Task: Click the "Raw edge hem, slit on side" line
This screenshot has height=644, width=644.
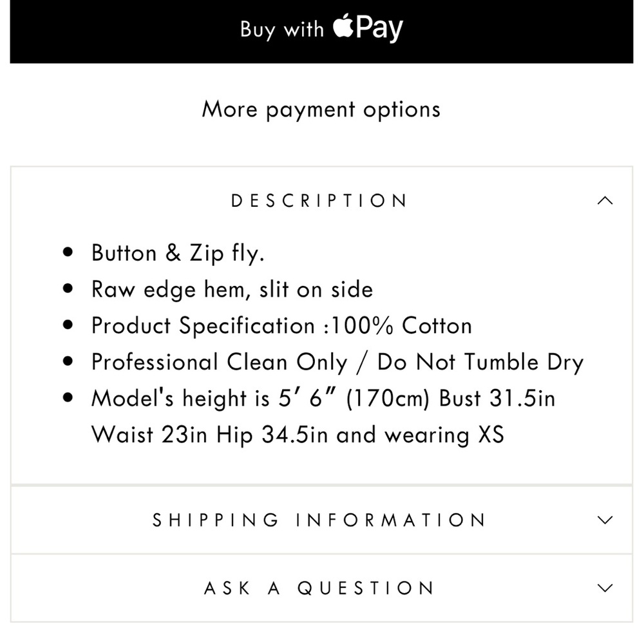Action: click(x=232, y=289)
